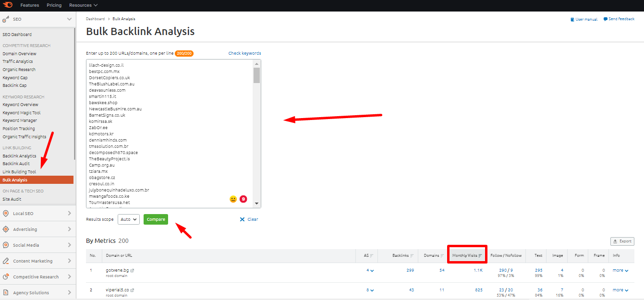Click inside the domains text area
This screenshot has height=300, width=644.
pyautogui.click(x=170, y=133)
